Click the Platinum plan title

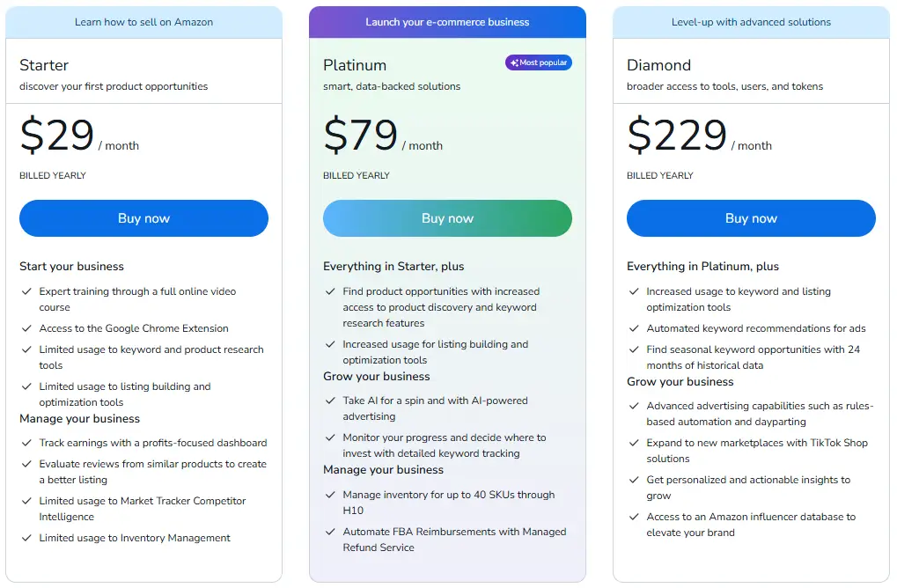coord(355,65)
